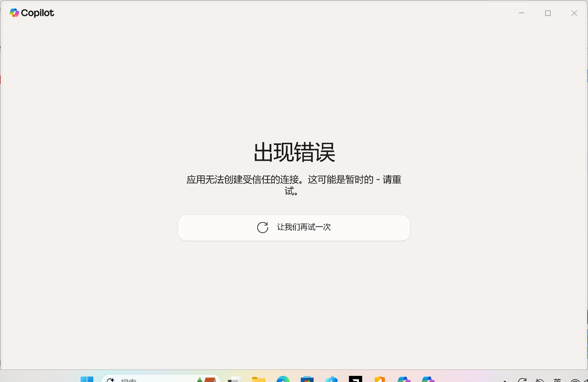Click the orange shield taskbar icon

click(x=379, y=380)
